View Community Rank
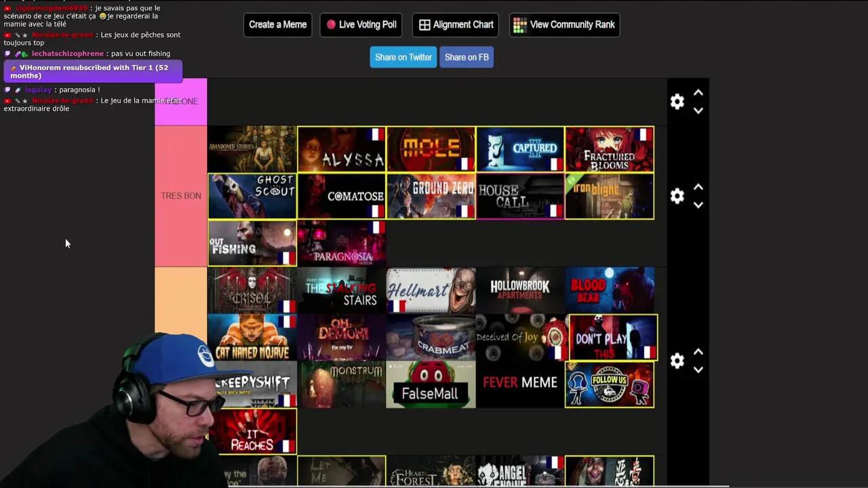The height and width of the screenshot is (488, 868). [564, 24]
